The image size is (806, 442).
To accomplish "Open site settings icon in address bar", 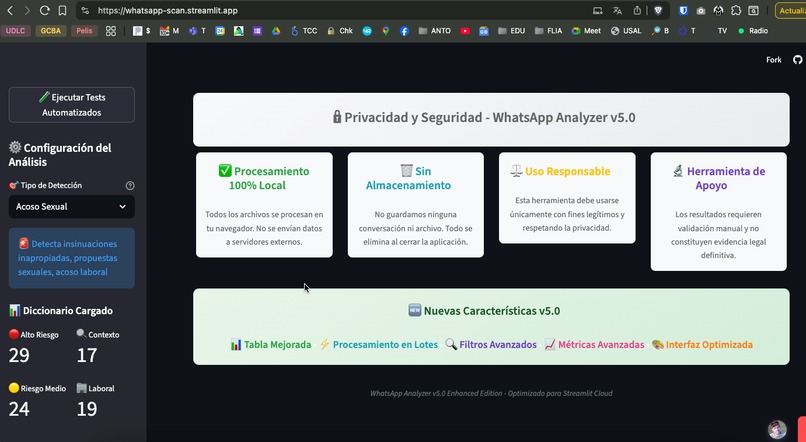I will coord(85,10).
